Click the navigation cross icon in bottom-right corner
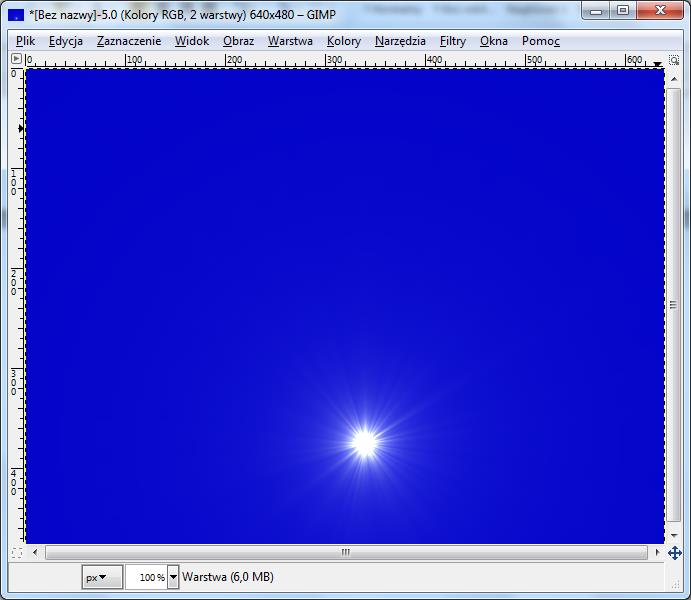 (x=675, y=552)
